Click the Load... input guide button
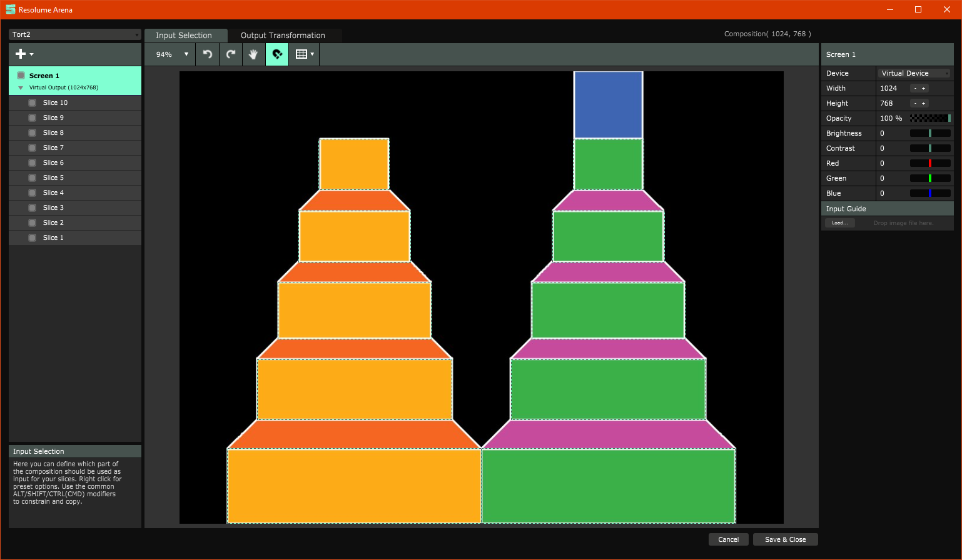This screenshot has height=560, width=962. click(x=839, y=223)
